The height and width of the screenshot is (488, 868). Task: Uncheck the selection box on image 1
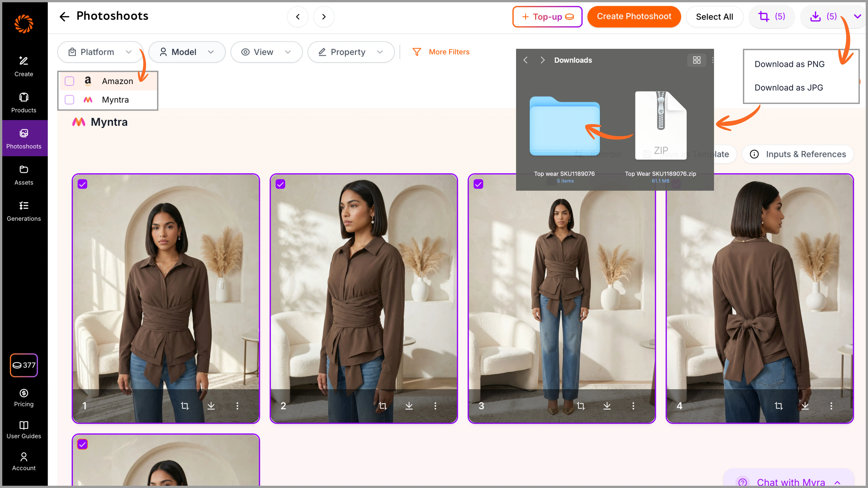(83, 184)
